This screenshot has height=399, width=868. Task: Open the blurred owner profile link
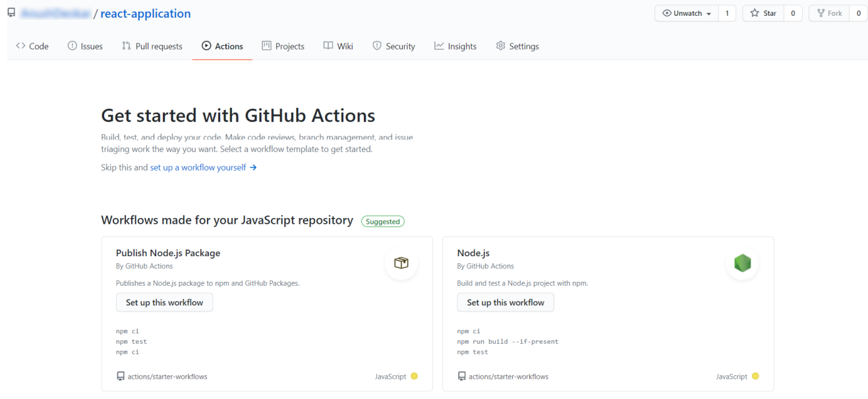(55, 14)
